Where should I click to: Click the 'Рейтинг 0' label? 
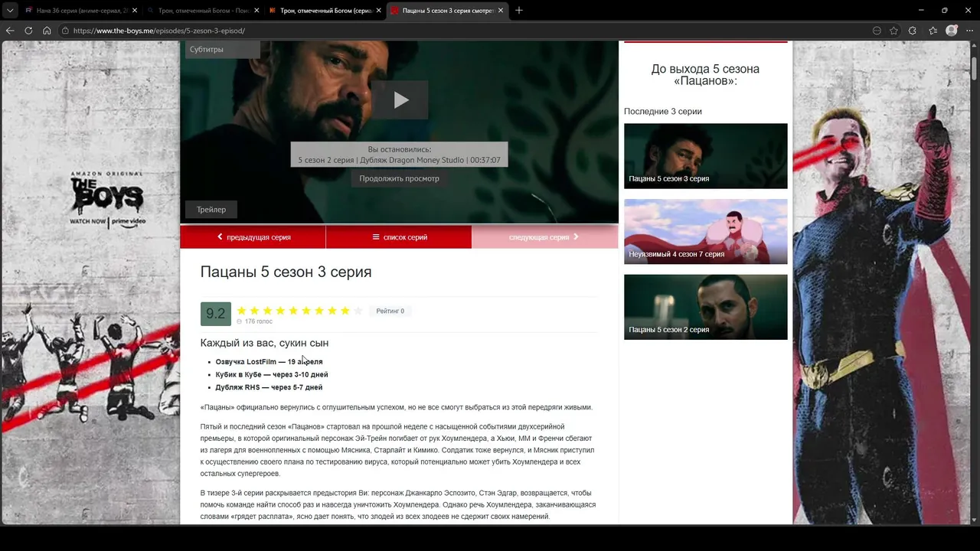(390, 311)
